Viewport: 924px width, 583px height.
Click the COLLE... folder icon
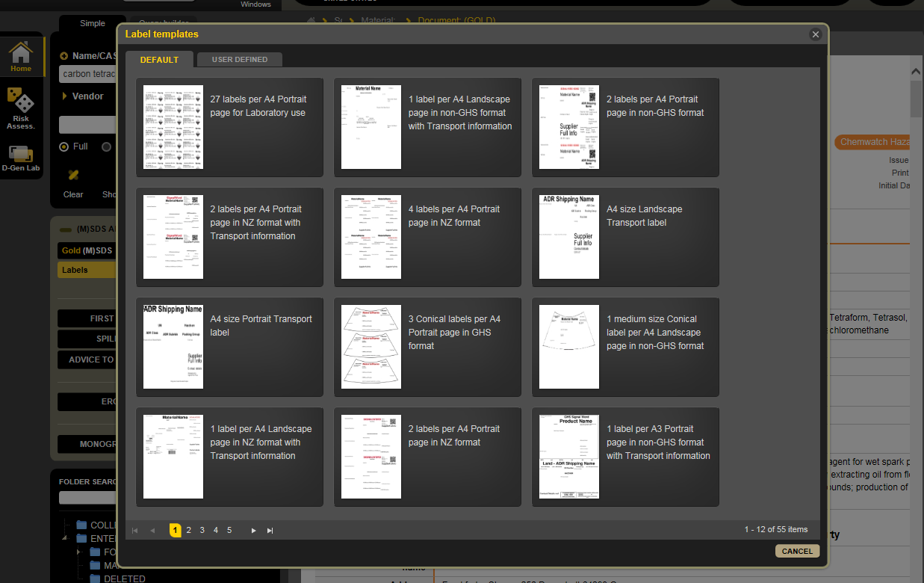point(81,525)
